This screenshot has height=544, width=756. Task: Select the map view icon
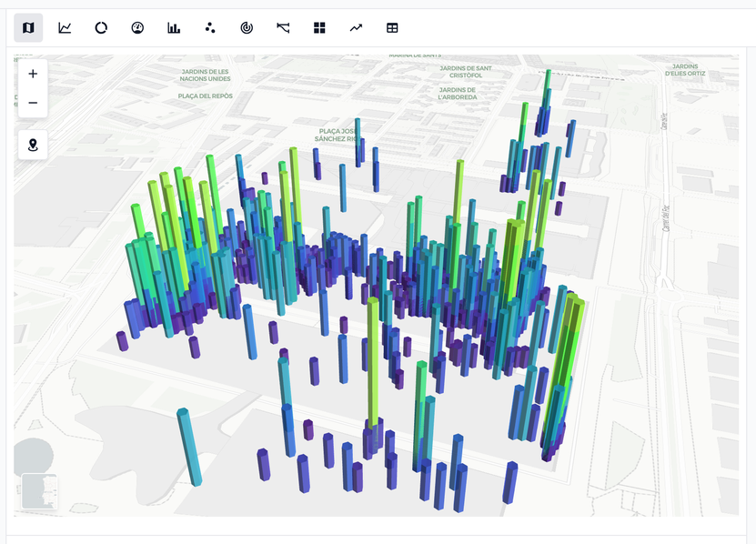click(28, 28)
